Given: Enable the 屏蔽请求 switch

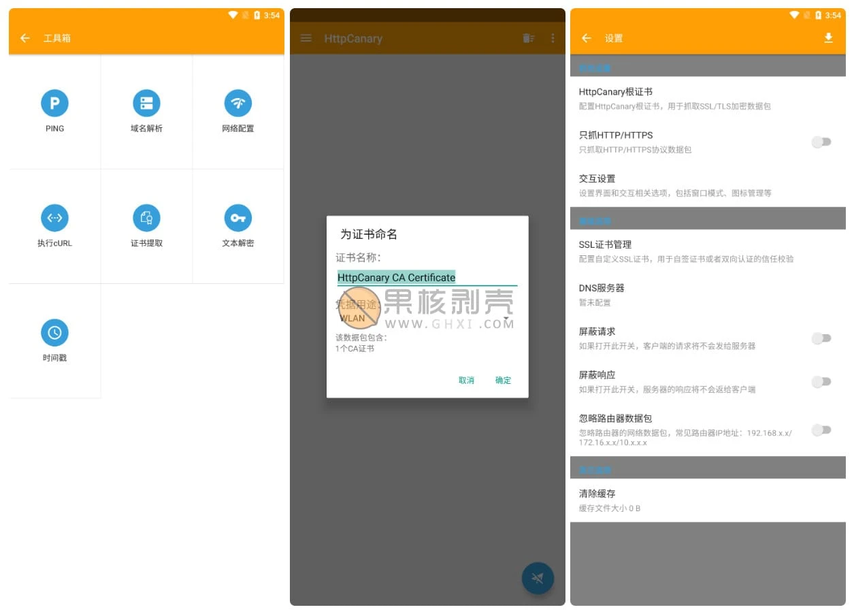Looking at the screenshot, I should pos(821,338).
